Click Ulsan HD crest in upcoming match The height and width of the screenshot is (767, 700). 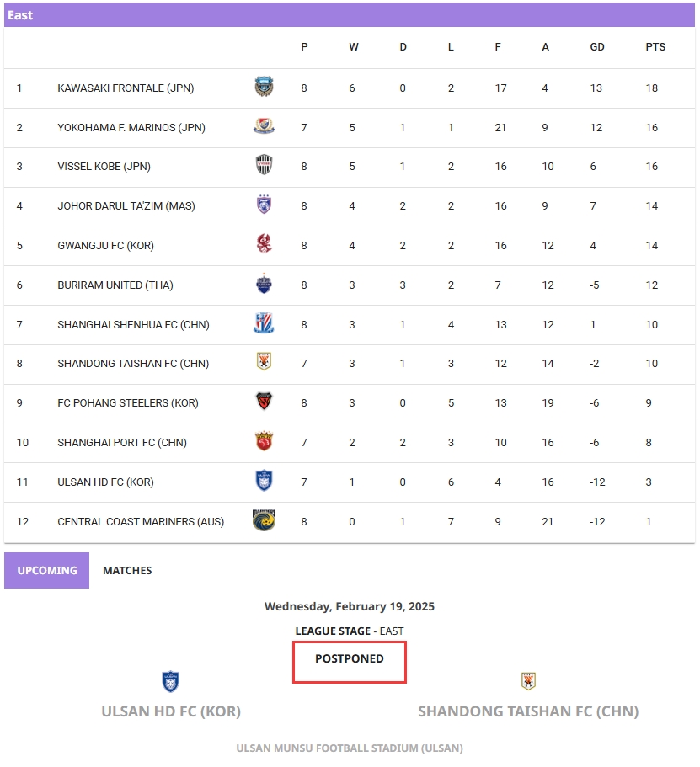[171, 682]
